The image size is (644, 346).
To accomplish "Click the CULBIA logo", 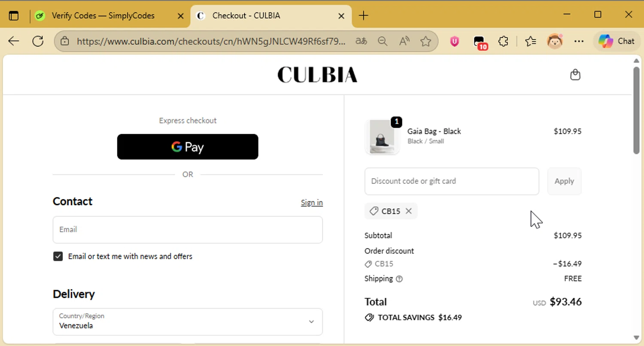I will point(317,75).
